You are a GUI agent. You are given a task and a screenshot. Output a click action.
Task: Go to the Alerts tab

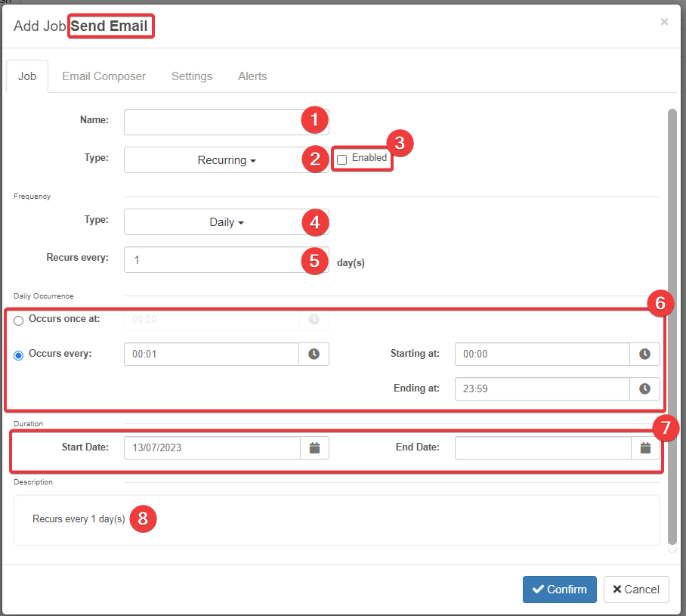(x=252, y=76)
